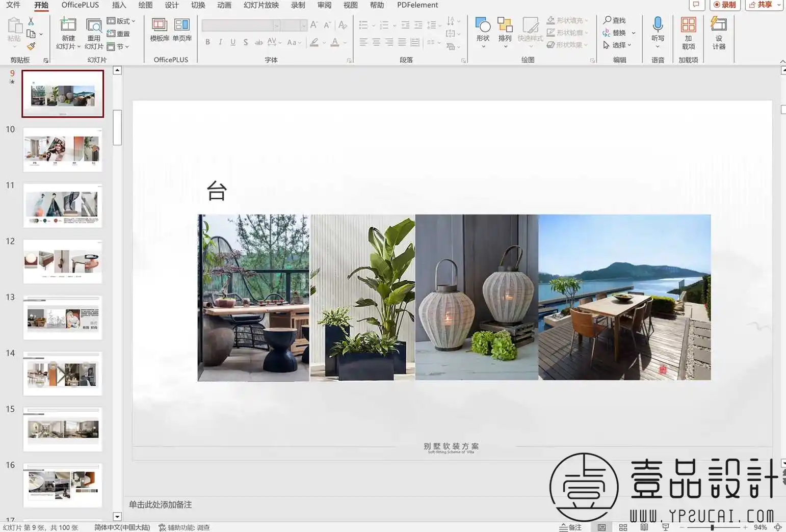Switch to reading view icon
This screenshot has width=786, height=532.
tap(644, 527)
